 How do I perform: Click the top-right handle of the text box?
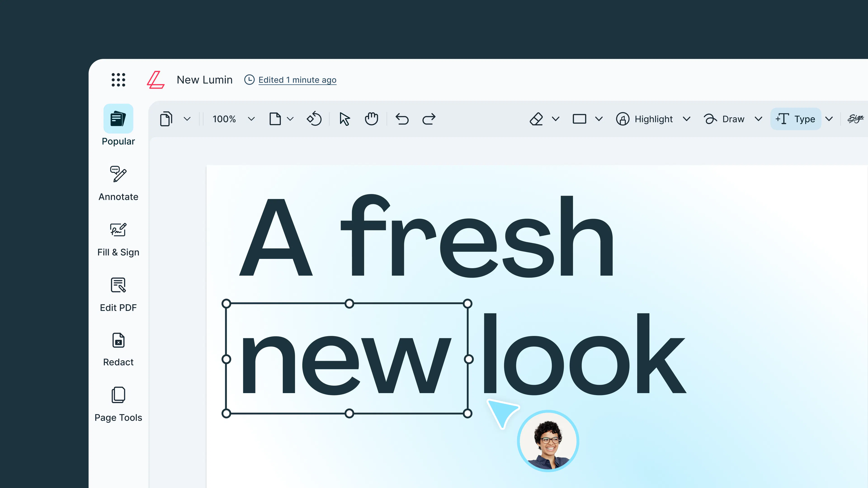point(468,304)
